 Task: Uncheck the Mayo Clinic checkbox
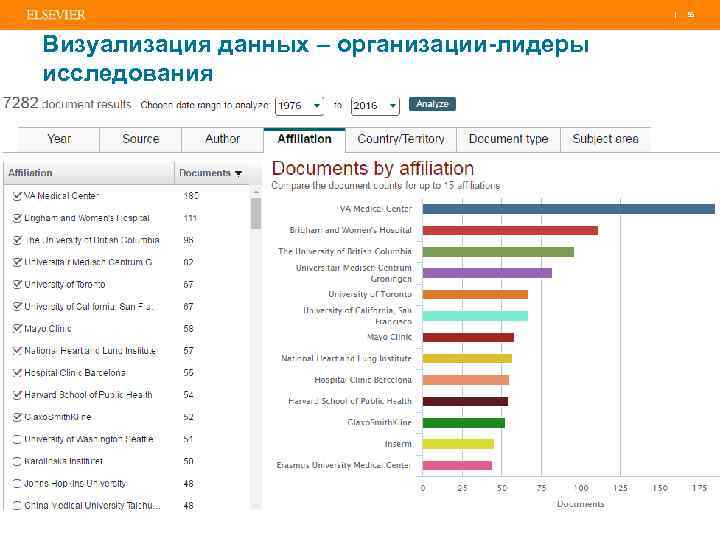pyautogui.click(x=17, y=328)
